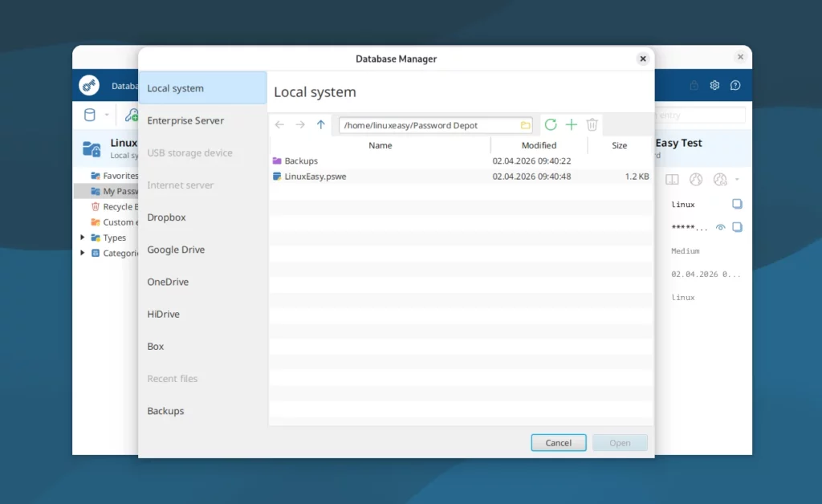Open the entry URL using the globe icon
The image size is (822, 504).
point(695,179)
